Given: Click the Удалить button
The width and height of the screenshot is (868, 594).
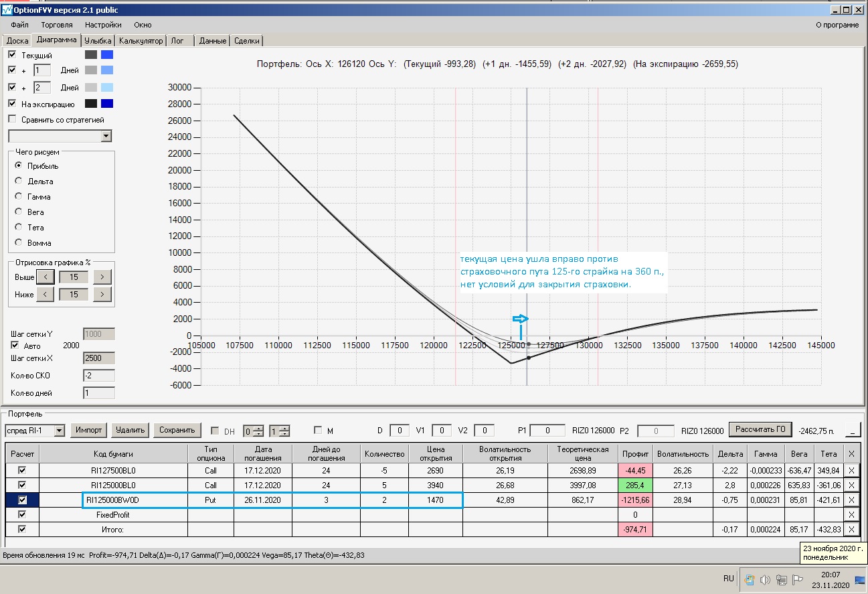Looking at the screenshot, I should pyautogui.click(x=130, y=430).
